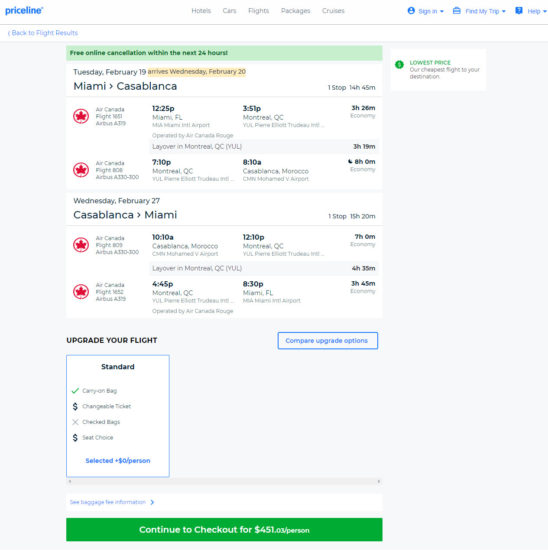
Task: Open the Cruises menu item
Action: coord(333,11)
